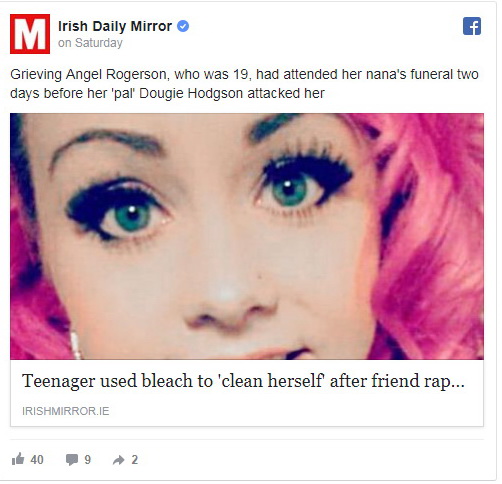Image resolution: width=502 pixels, height=484 pixels.
Task: Visit the IRISHMIRROR.IE domain link
Action: [x=66, y=411]
